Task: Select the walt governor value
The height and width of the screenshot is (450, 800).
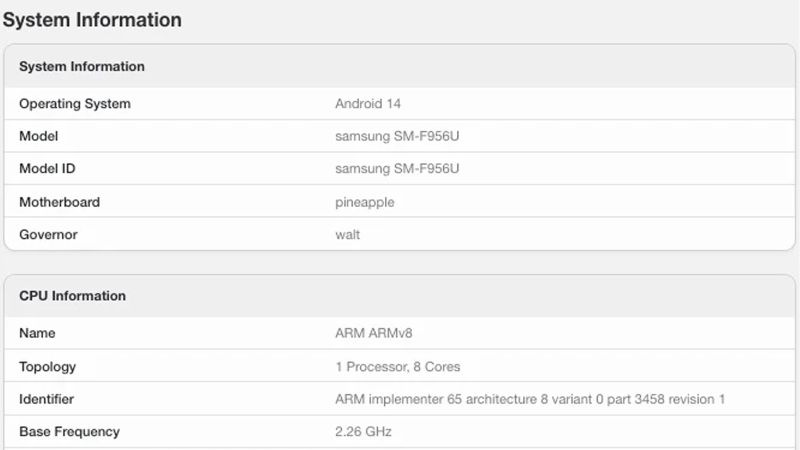Action: 348,235
